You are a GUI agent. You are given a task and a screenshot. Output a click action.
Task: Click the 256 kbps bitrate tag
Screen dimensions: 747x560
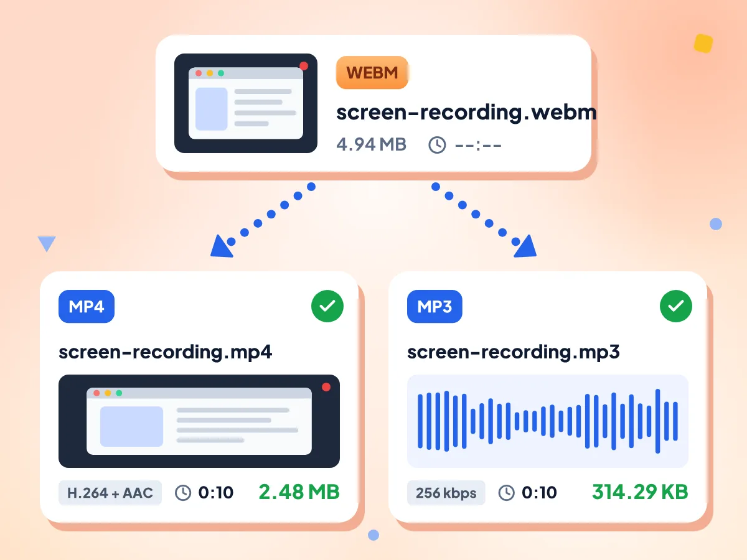click(x=446, y=493)
